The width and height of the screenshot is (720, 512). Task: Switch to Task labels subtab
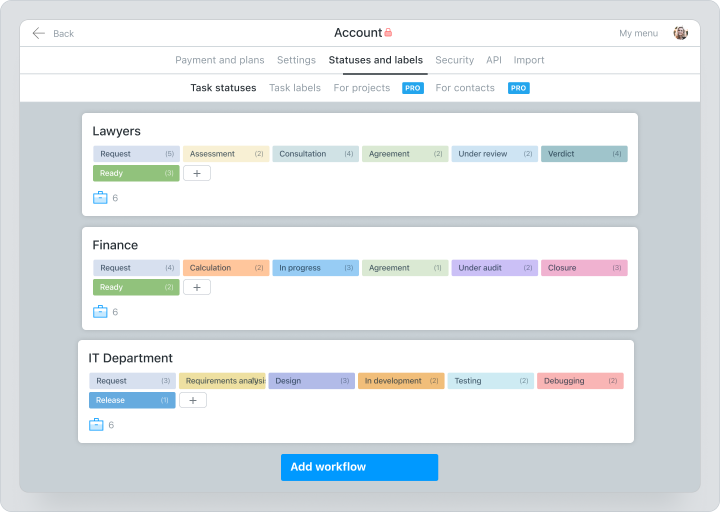coord(295,88)
